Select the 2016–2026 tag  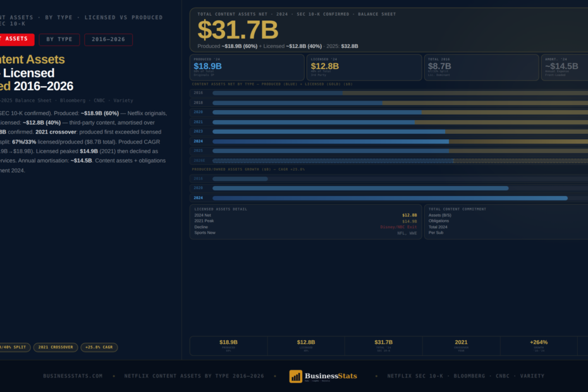[108, 39]
